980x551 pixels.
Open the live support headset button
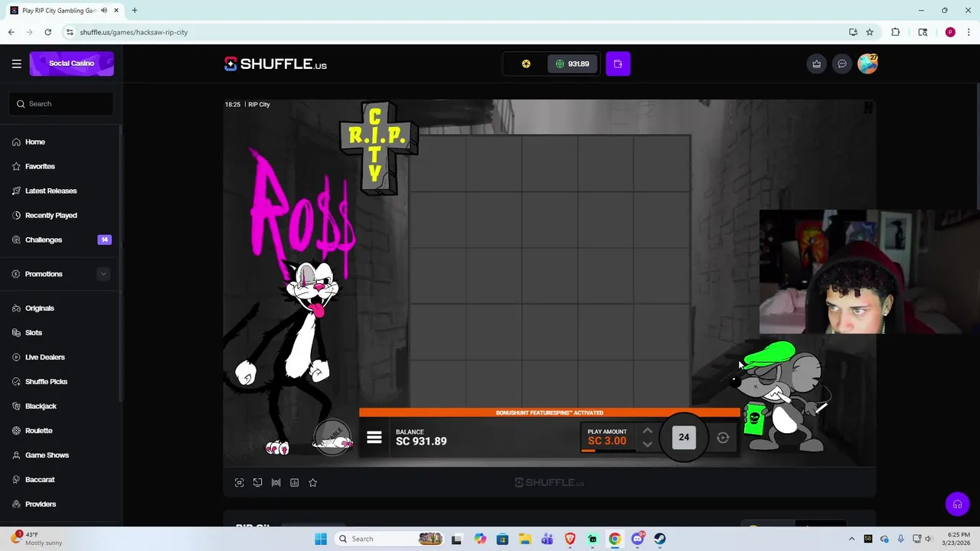957,504
